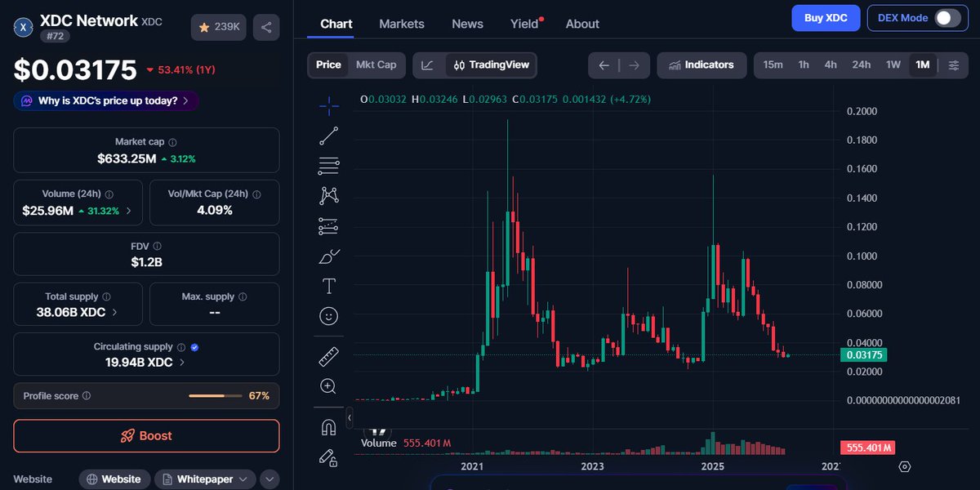Viewport: 980px width, 490px height.
Task: Open the Website link
Action: coord(114,479)
